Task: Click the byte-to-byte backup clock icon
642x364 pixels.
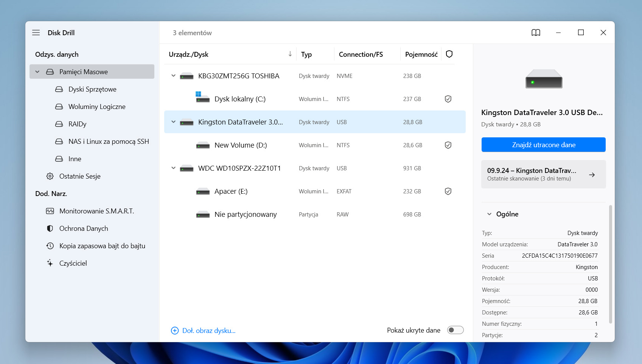Action: pyautogui.click(x=50, y=246)
